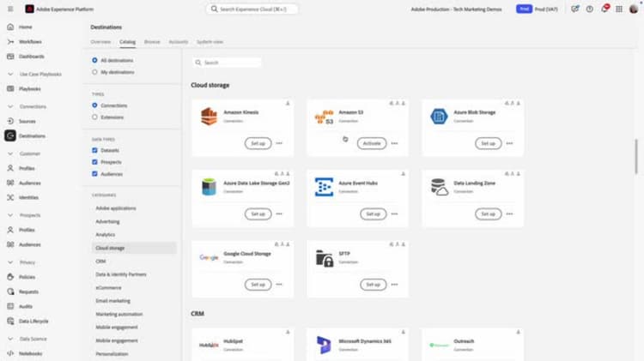Select the Cloud storage category
The height and width of the screenshot is (361, 644).
(x=134, y=248)
